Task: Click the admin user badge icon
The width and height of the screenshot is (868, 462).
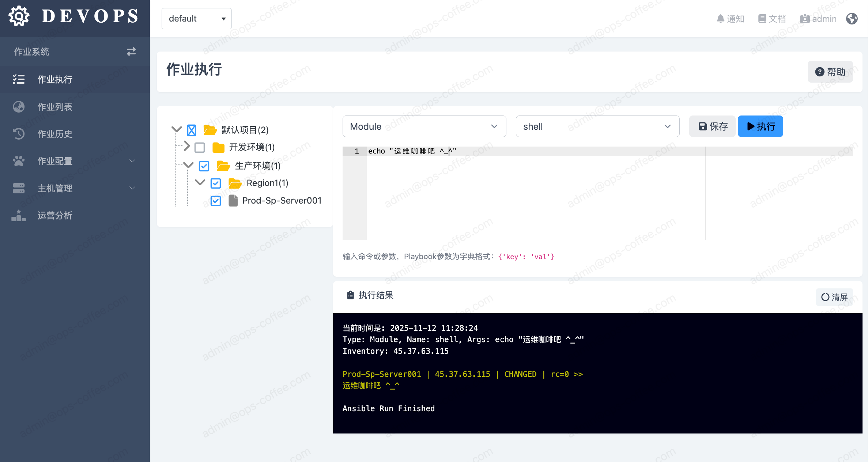Action: pos(804,19)
